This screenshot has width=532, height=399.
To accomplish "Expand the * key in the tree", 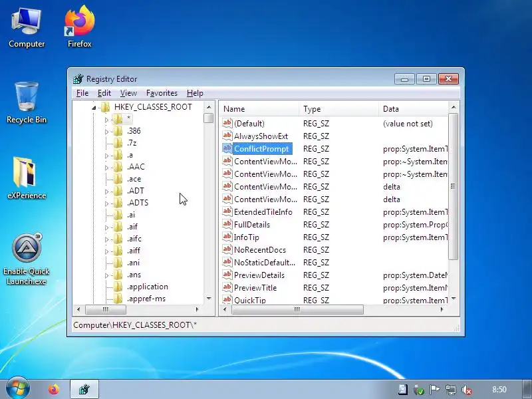I will [106, 120].
